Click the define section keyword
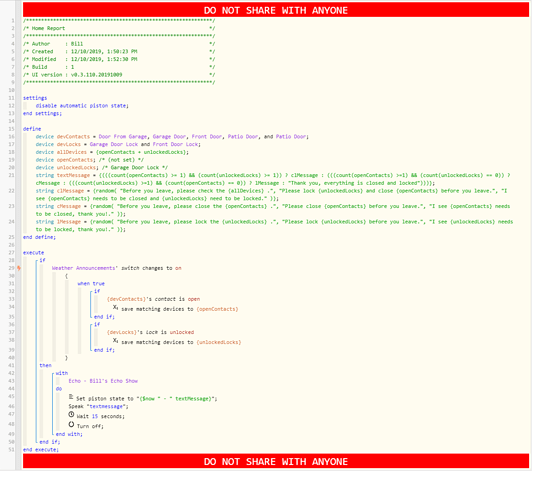Viewport: 535px width, 500px height. [x=32, y=129]
